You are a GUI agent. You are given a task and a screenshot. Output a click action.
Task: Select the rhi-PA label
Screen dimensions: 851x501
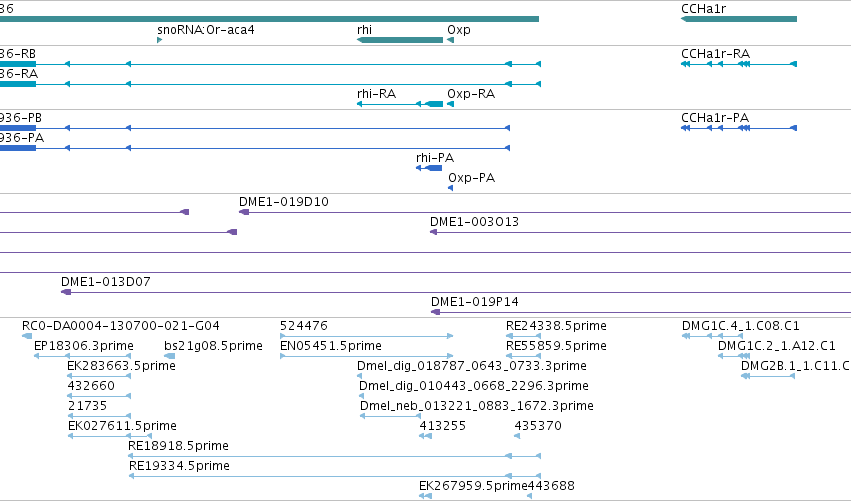(x=435, y=158)
